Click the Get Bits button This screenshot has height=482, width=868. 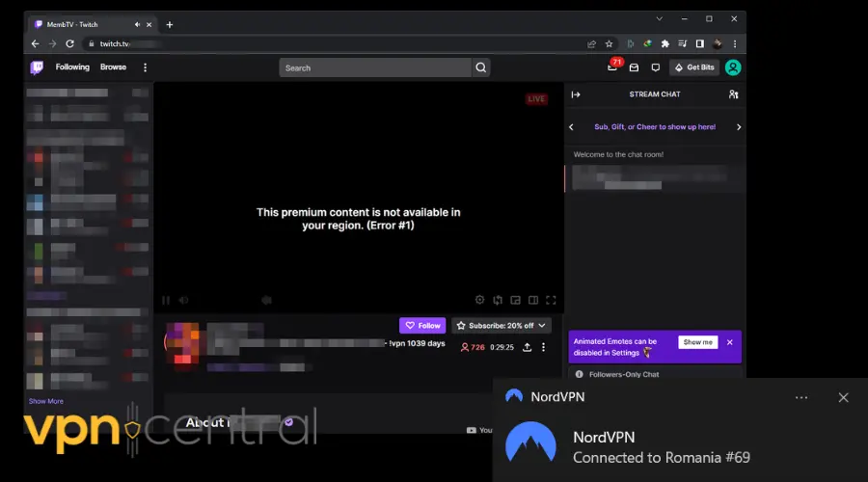tap(694, 67)
